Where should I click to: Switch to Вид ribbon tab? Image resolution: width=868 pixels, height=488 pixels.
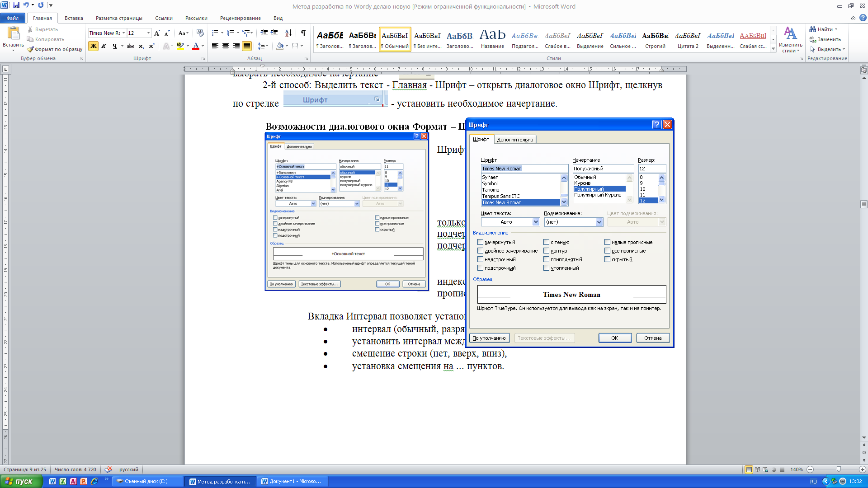click(278, 18)
